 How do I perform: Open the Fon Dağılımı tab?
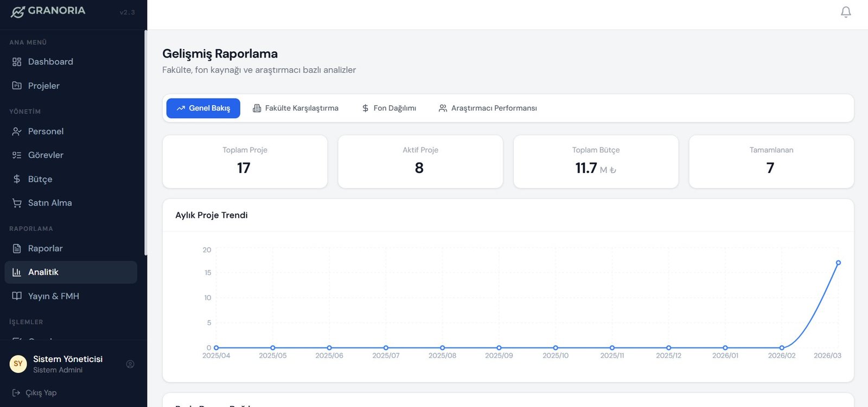(x=389, y=108)
